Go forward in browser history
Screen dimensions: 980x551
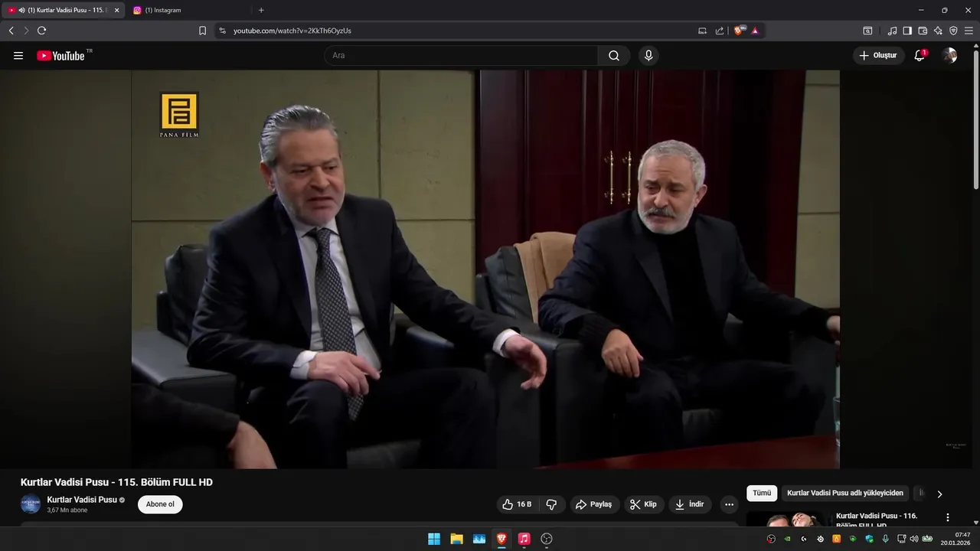point(26,31)
